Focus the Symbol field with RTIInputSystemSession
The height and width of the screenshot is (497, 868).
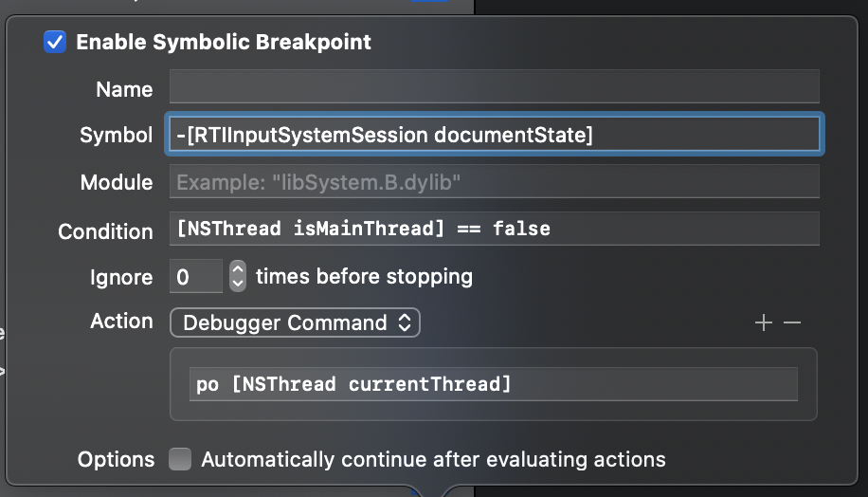pyautogui.click(x=494, y=135)
